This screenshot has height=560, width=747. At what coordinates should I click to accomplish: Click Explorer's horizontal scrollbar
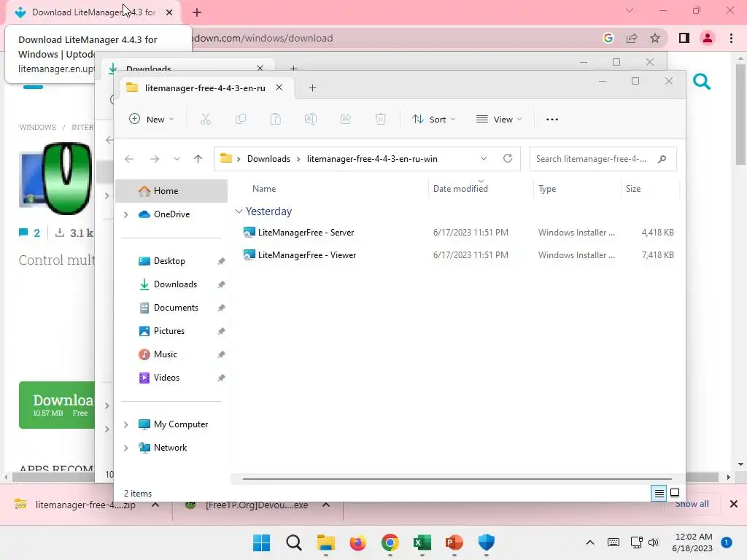[457, 479]
